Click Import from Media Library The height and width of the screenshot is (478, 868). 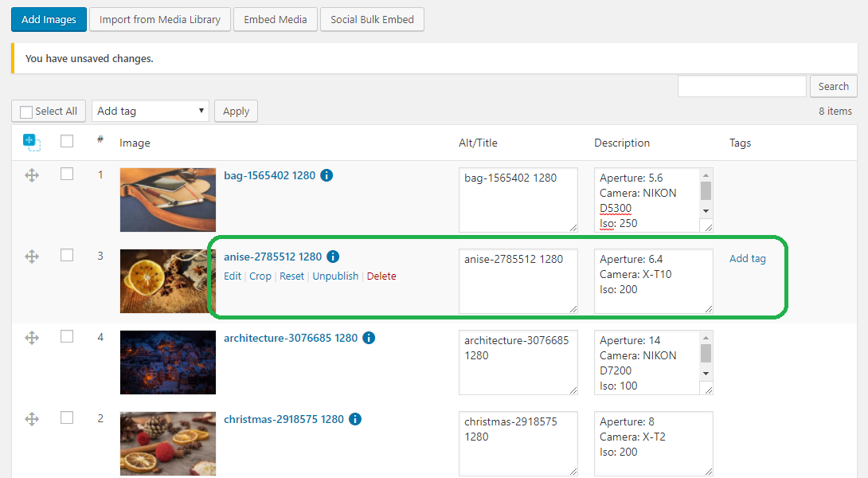(x=160, y=19)
